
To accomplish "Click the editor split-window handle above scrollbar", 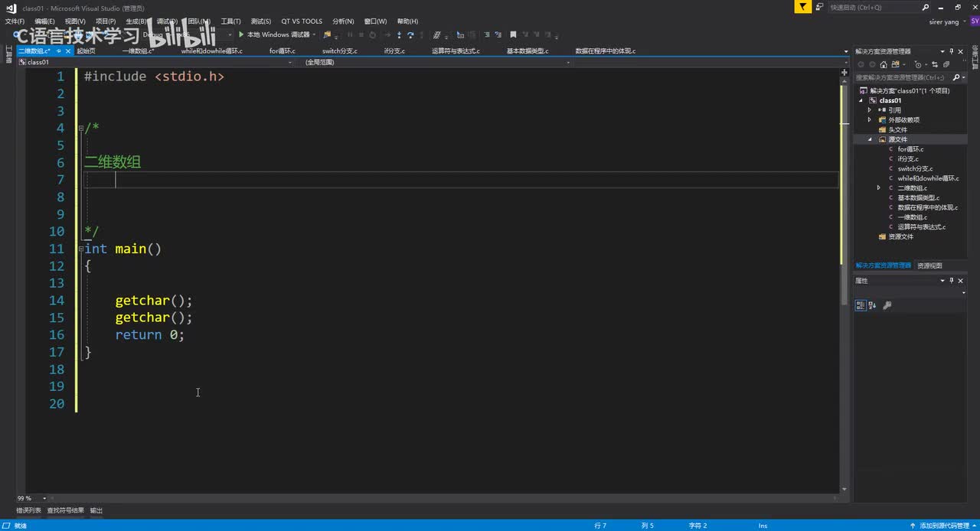I will tap(844, 71).
